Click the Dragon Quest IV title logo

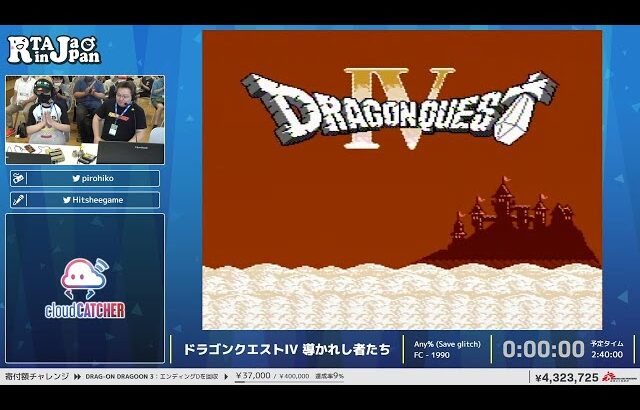[400, 109]
